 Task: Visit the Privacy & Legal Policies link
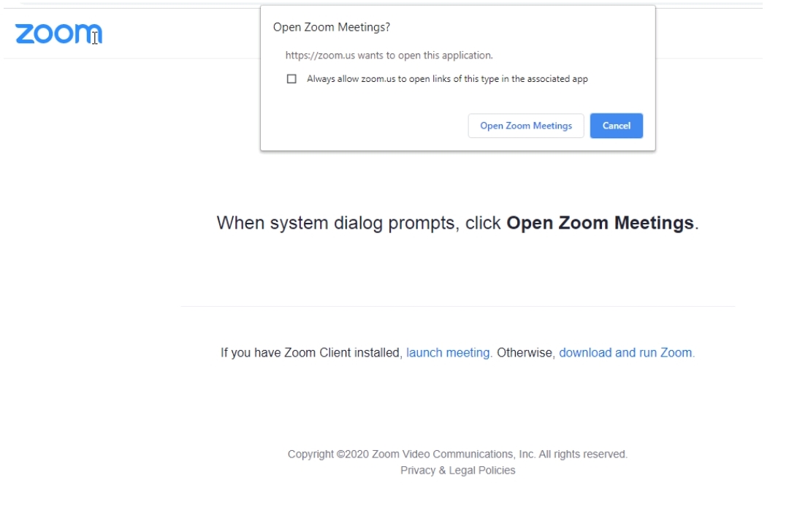[x=457, y=471]
